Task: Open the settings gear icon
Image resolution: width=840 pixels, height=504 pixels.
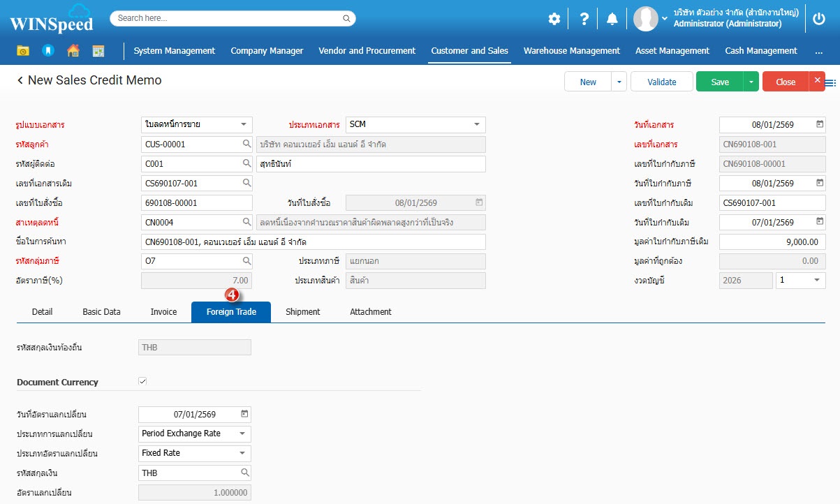Action: click(554, 19)
